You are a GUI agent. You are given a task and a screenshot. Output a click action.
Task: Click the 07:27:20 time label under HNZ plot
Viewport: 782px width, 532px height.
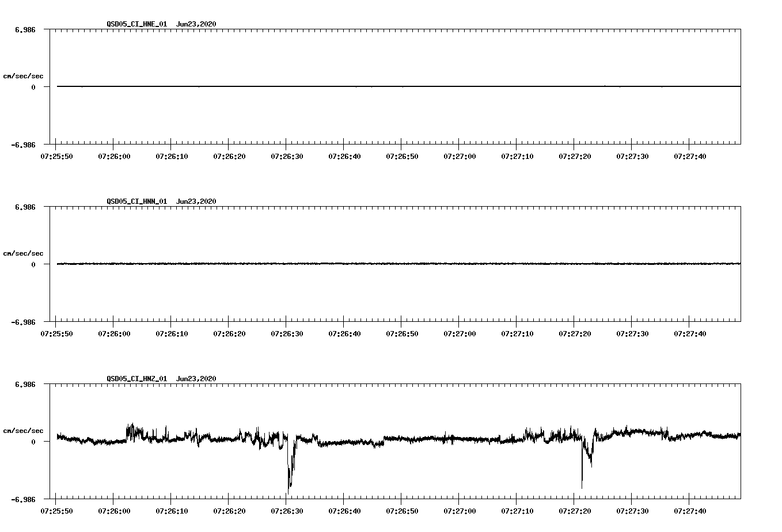tap(575, 511)
